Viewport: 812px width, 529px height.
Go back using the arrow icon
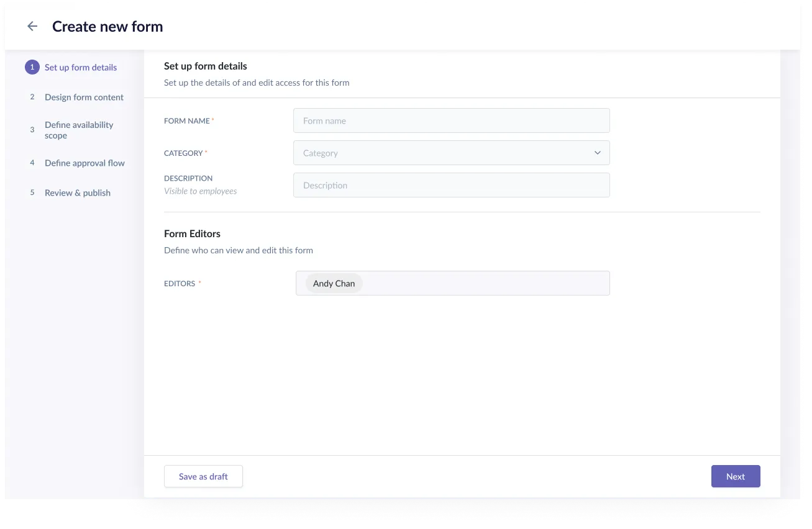tap(32, 26)
